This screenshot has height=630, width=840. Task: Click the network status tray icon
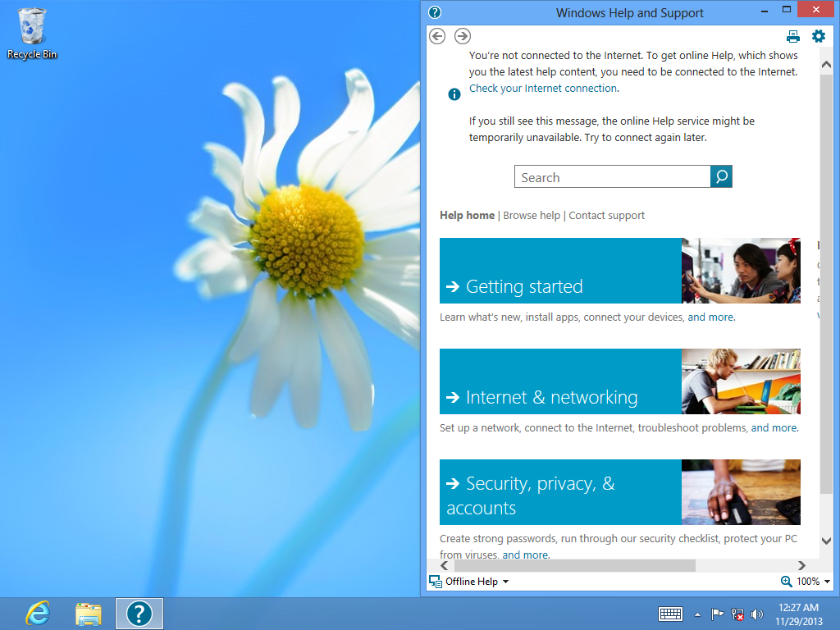pyautogui.click(x=737, y=614)
